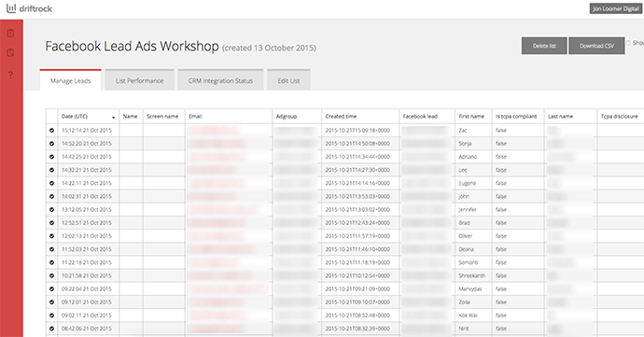644x337 pixels.
Task: Toggle the Show checkbox beside Download CSV
Action: click(x=628, y=43)
